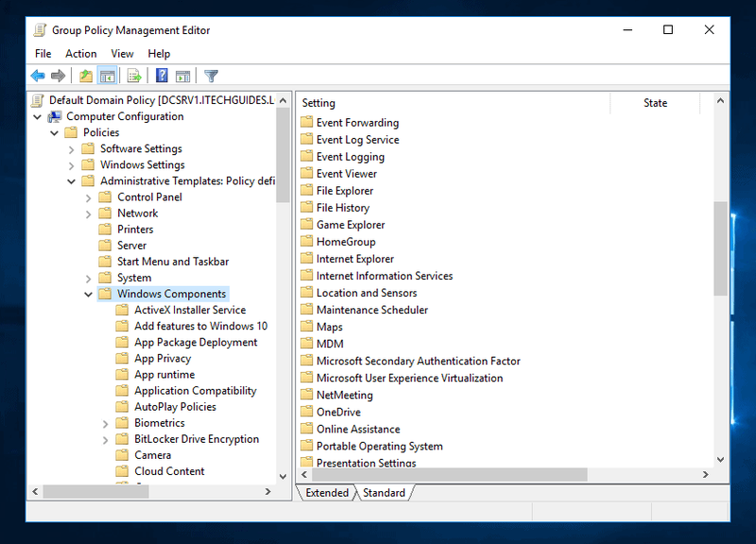Viewport: 756px width, 544px height.
Task: Expand the Software Settings node
Action: 72,149
